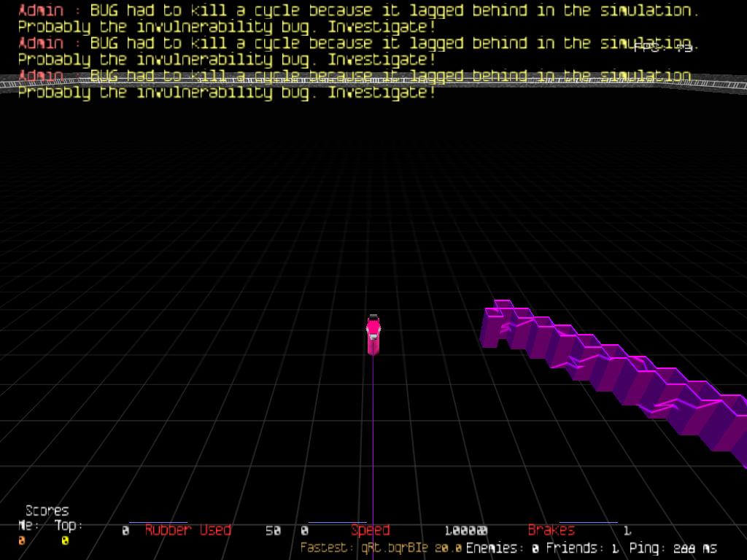
Task: Click the Rubber gauge maximum value 50
Action: (273, 531)
